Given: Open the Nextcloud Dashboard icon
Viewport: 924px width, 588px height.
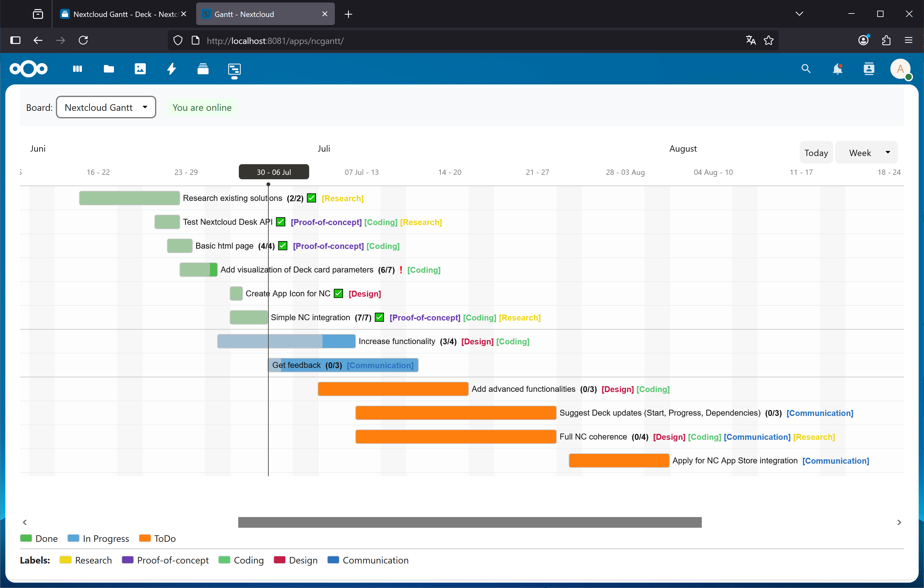Looking at the screenshot, I should coord(78,69).
